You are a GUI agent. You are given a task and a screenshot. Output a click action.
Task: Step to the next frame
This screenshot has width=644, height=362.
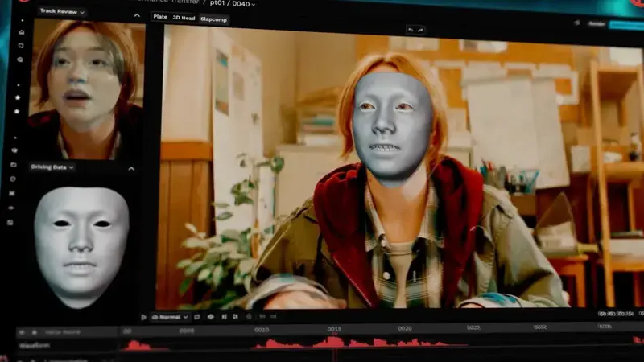(236, 317)
